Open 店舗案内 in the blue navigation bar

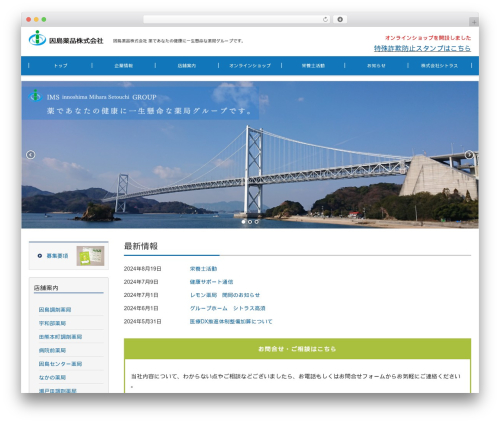(x=187, y=66)
